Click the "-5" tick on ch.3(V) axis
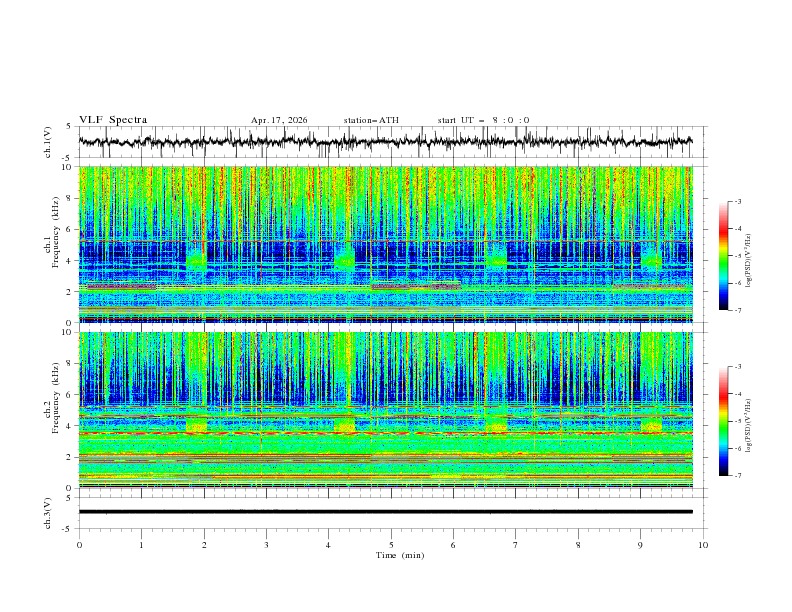This screenshot has width=792, height=612. click(68, 529)
